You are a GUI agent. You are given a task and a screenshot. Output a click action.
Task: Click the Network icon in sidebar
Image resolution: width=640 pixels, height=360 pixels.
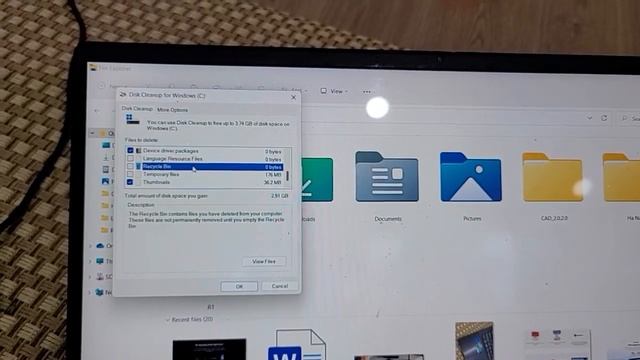point(99,292)
